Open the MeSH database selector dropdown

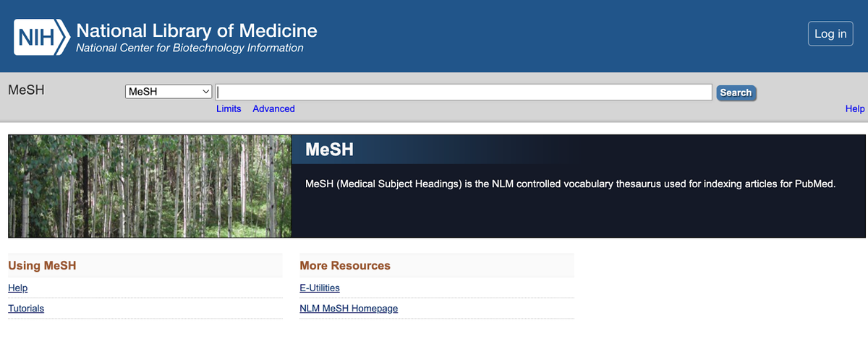[169, 92]
